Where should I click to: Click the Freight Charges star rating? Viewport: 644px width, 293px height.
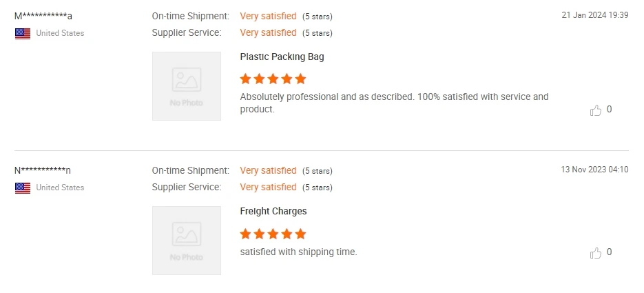(273, 234)
